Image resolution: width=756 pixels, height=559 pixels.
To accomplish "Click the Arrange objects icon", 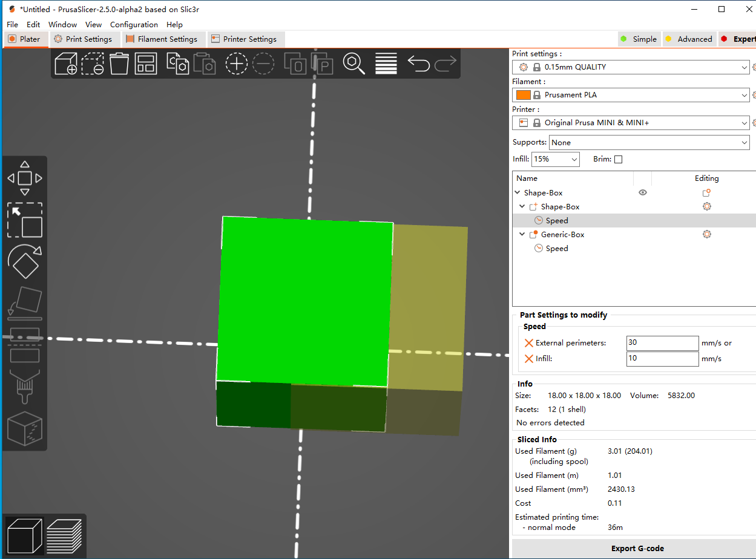I will [146, 63].
